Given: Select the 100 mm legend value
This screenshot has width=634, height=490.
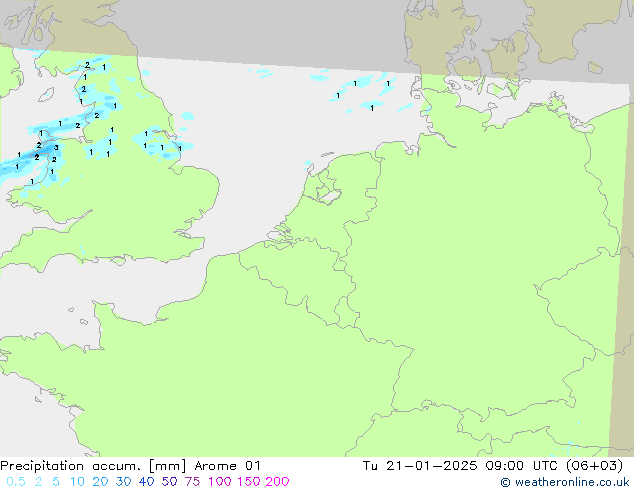Looking at the screenshot, I should [x=220, y=482].
